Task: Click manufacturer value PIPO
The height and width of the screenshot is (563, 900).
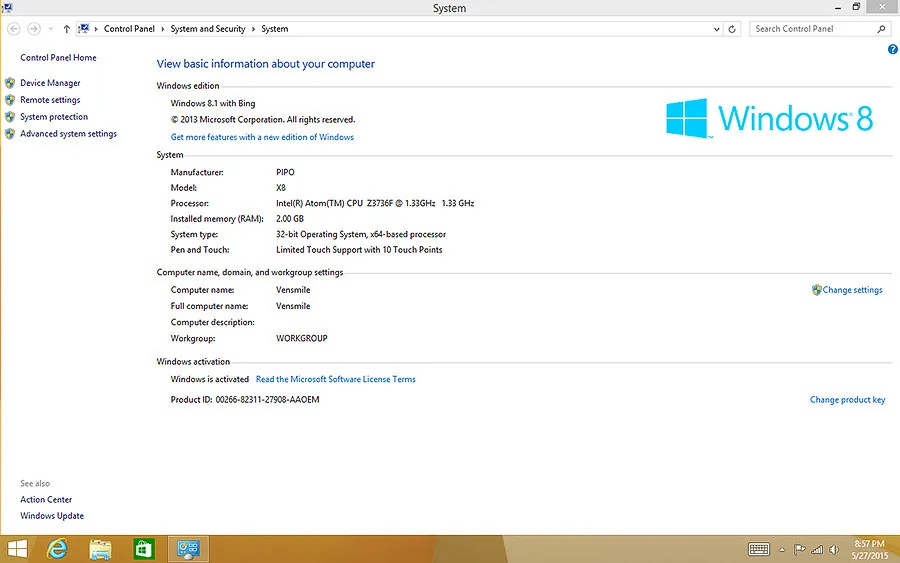Action: pyautogui.click(x=285, y=172)
